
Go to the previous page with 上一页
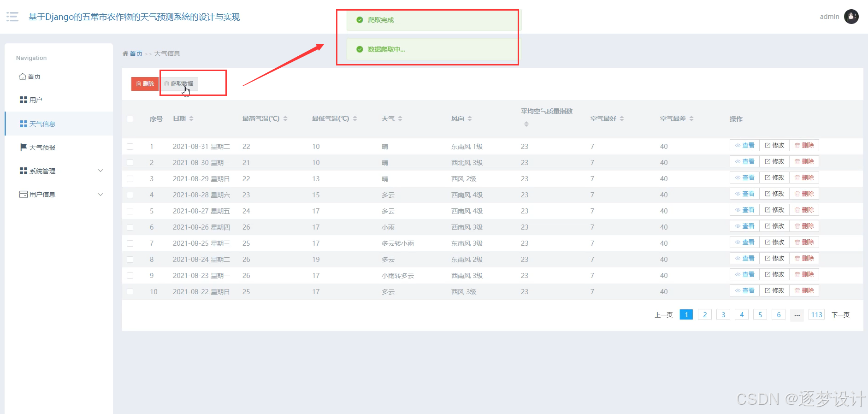coord(663,315)
